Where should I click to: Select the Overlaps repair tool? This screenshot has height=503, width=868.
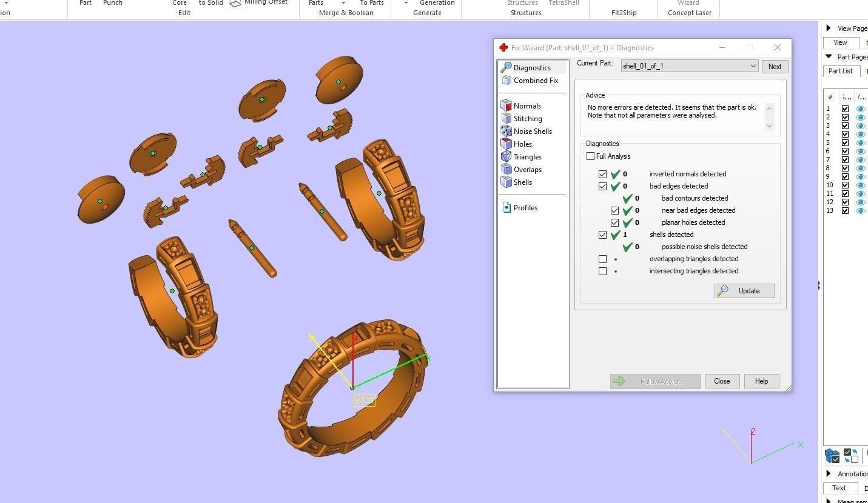[521, 169]
